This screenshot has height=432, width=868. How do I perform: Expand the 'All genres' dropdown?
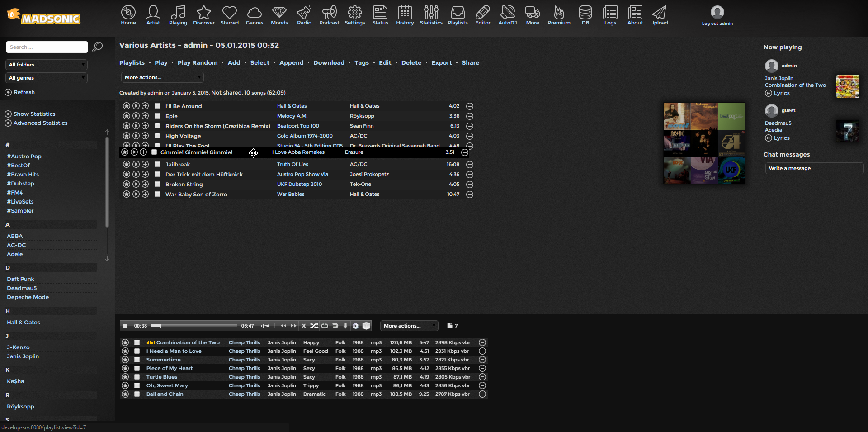click(47, 78)
